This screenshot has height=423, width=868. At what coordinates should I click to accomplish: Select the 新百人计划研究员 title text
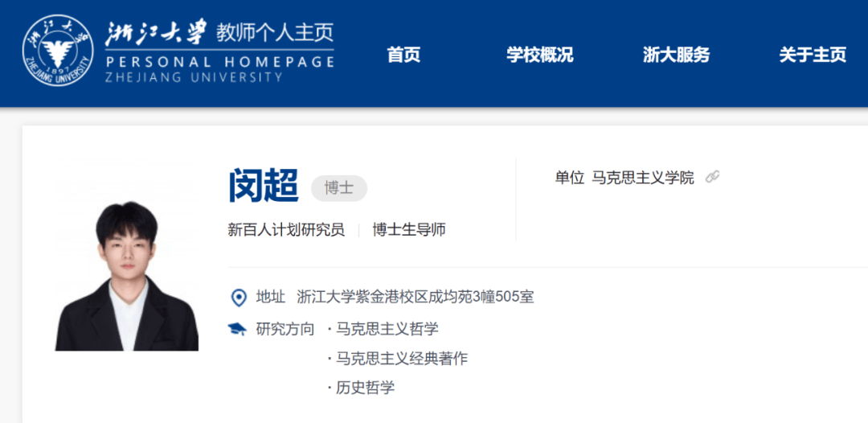286,230
